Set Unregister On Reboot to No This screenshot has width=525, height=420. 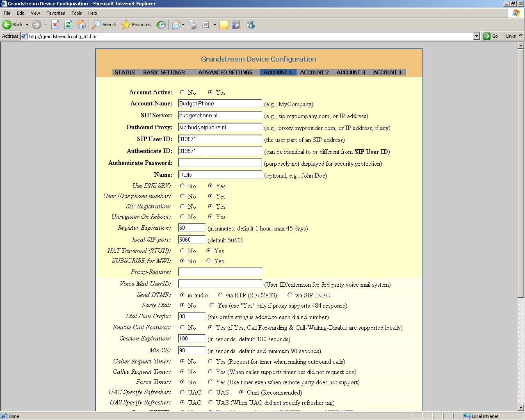point(183,217)
